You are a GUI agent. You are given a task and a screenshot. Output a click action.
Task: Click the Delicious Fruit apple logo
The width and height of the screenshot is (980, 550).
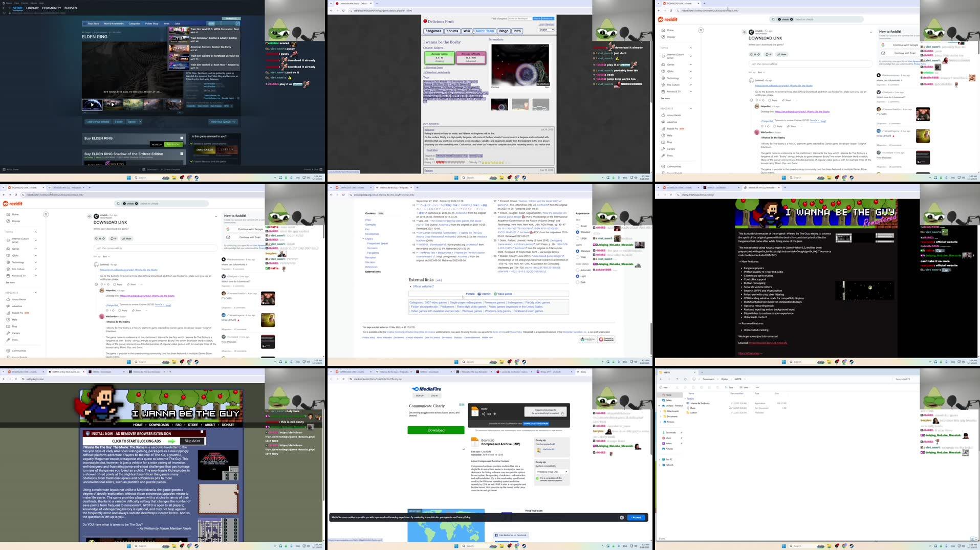click(425, 21)
